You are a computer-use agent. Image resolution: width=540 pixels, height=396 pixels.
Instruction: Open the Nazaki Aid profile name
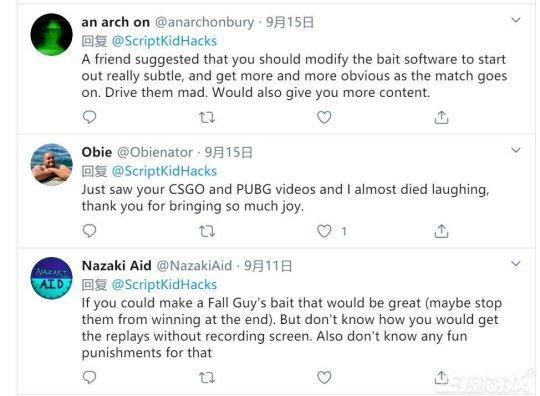point(116,265)
